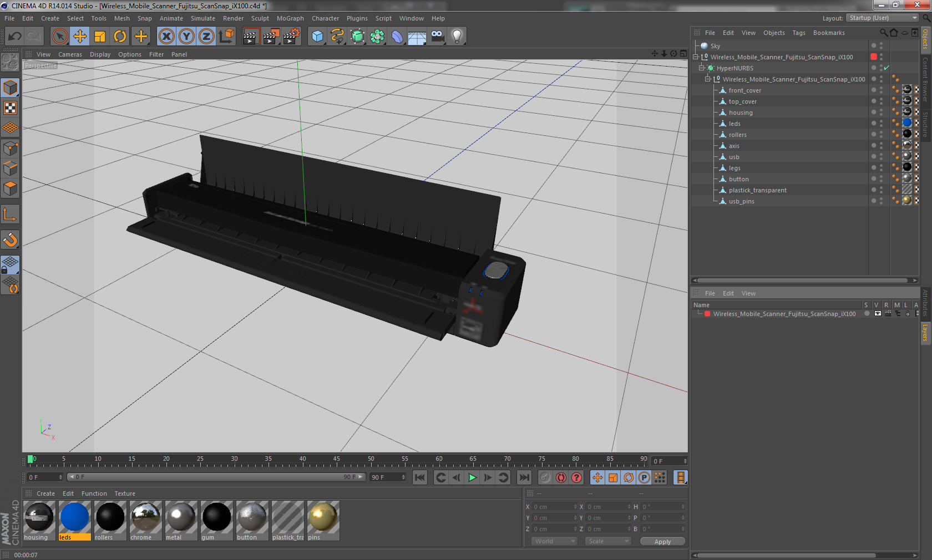Open the deformer objects icon
Screen dimensions: 932x560
[x=398, y=37]
